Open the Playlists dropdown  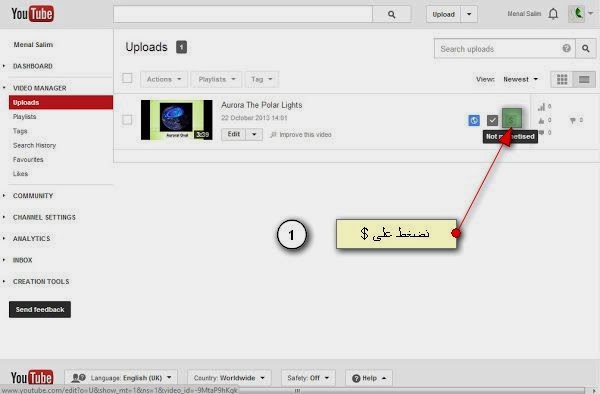tap(217, 79)
